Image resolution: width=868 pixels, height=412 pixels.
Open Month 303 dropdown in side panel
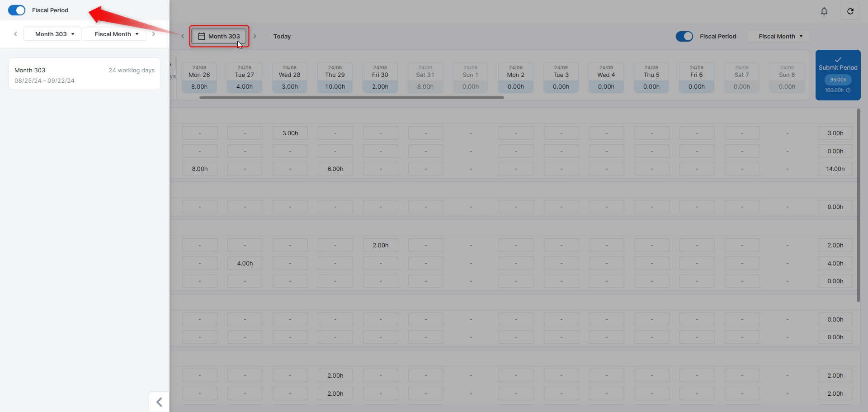pos(52,34)
